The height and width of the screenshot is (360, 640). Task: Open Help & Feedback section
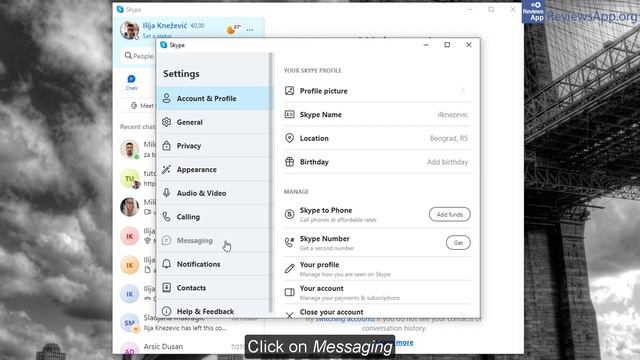point(214,309)
